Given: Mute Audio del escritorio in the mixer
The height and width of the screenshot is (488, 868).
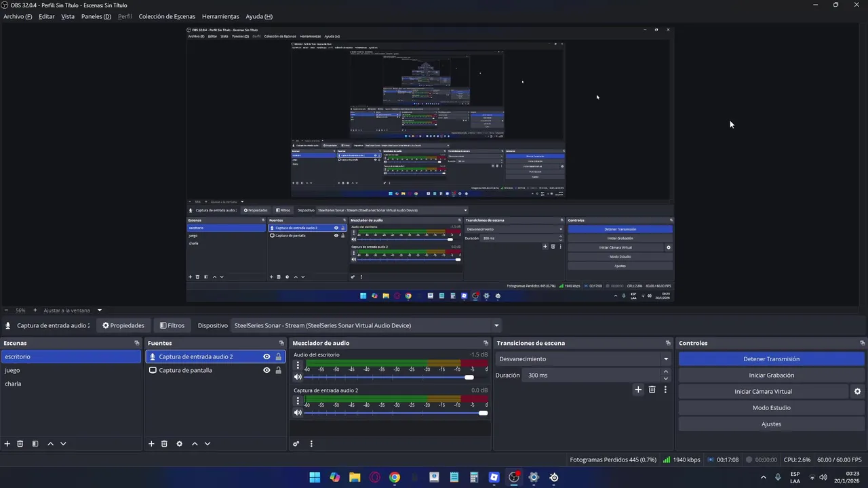Looking at the screenshot, I should point(298,377).
